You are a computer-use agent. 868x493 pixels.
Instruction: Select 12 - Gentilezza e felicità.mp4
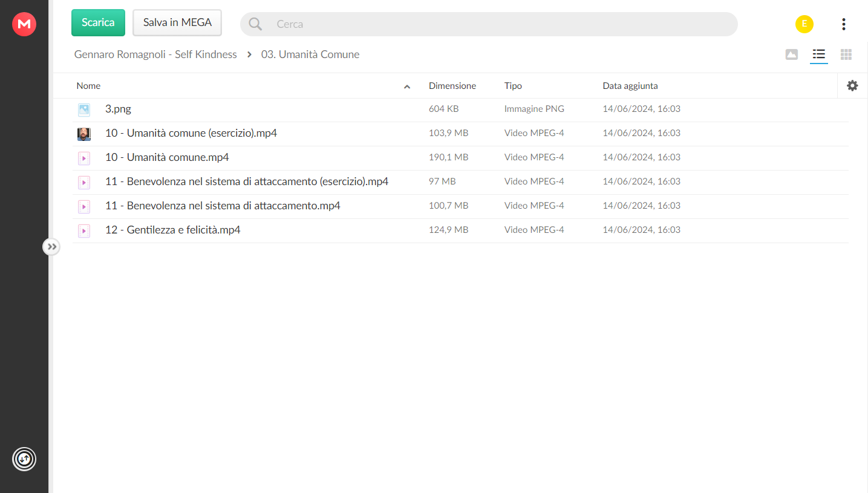click(x=173, y=230)
